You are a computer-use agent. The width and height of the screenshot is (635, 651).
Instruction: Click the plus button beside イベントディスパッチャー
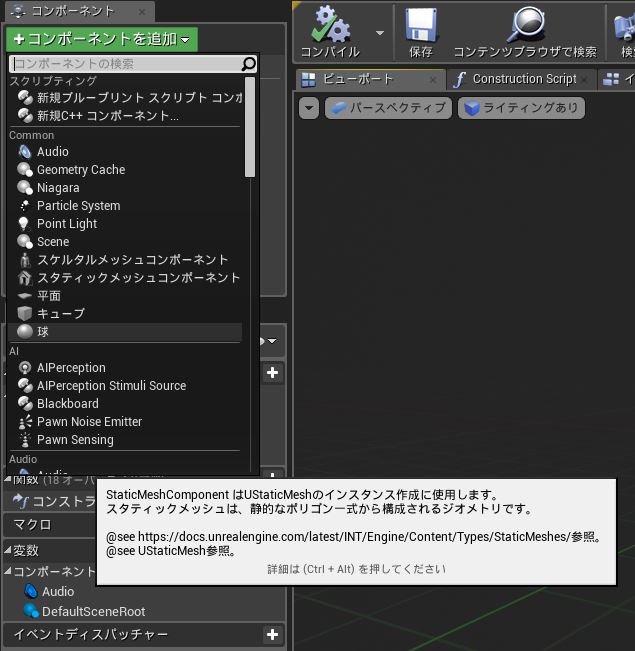click(272, 634)
